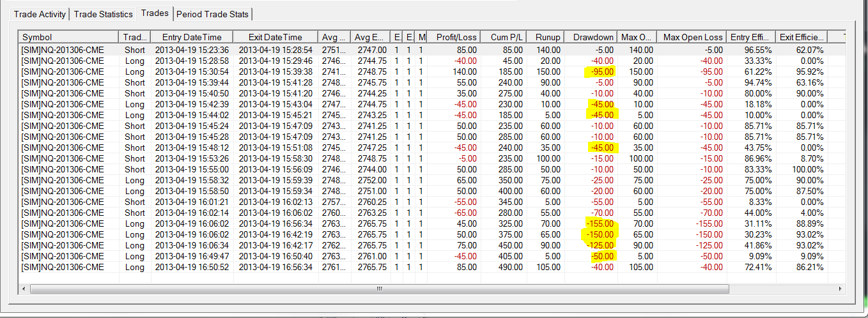Screen dimensions: 868x318
Task: Click the average exit price 2752.00
Action: (x=371, y=180)
